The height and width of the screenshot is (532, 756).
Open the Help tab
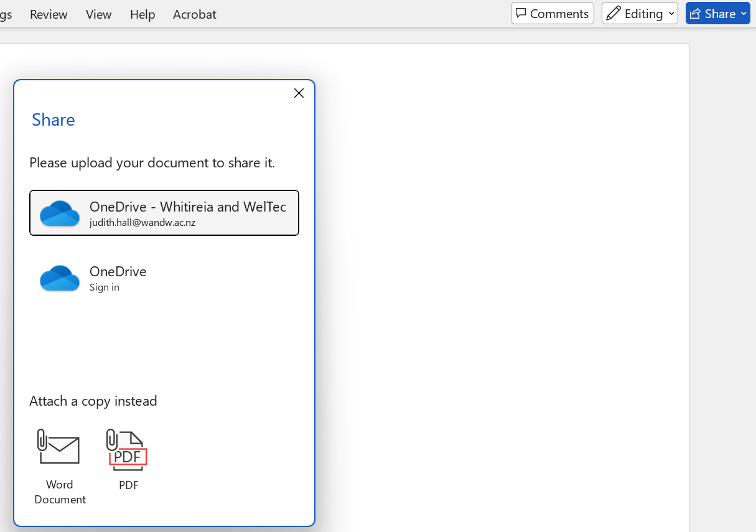(x=142, y=14)
